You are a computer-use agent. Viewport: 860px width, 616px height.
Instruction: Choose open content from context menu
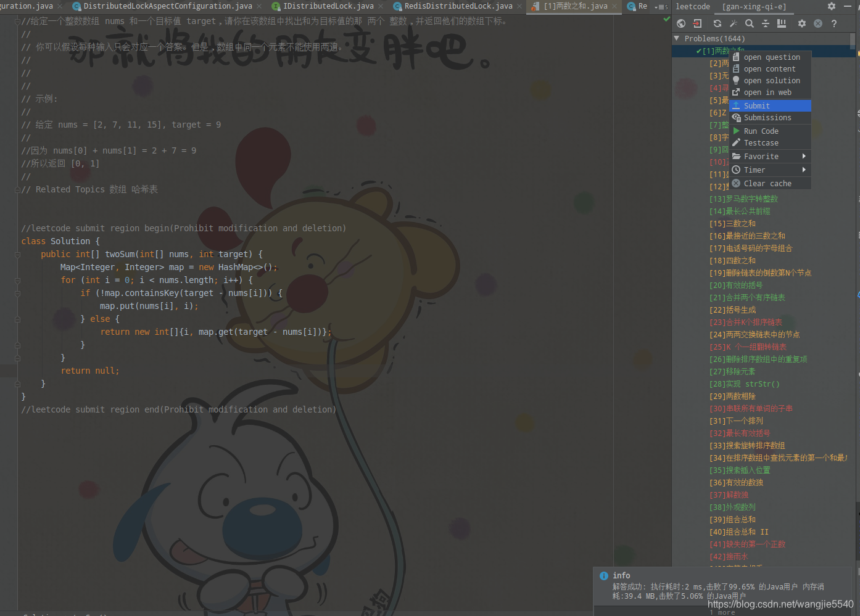pos(771,69)
